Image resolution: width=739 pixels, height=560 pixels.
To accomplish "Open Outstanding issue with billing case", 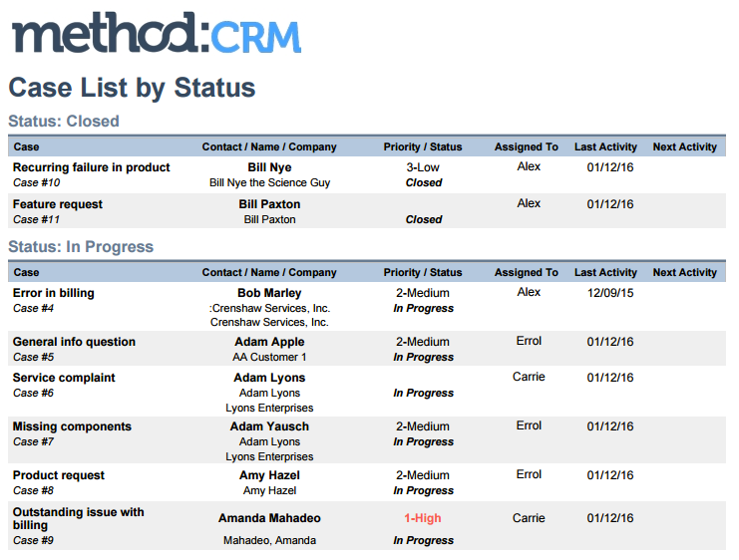I will 78,518.
